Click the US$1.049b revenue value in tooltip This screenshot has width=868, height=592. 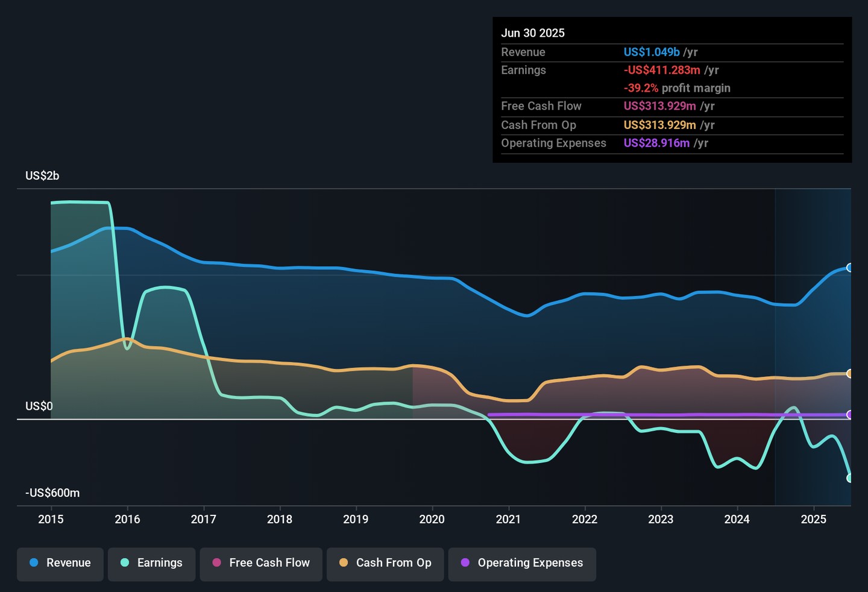[652, 52]
